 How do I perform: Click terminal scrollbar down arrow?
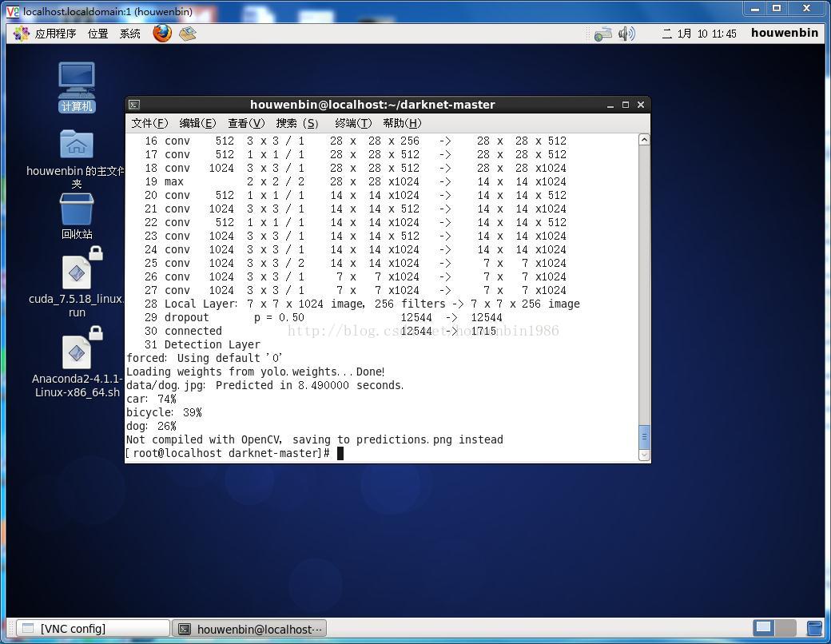(x=644, y=455)
